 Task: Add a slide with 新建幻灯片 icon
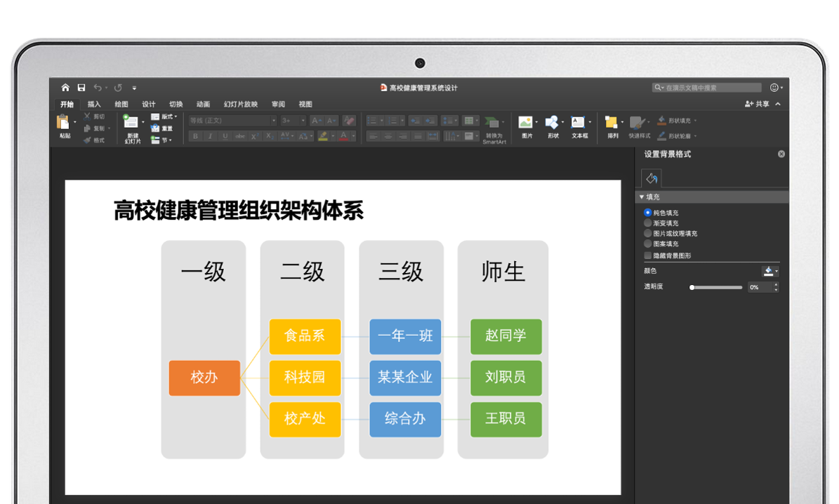coord(131,122)
